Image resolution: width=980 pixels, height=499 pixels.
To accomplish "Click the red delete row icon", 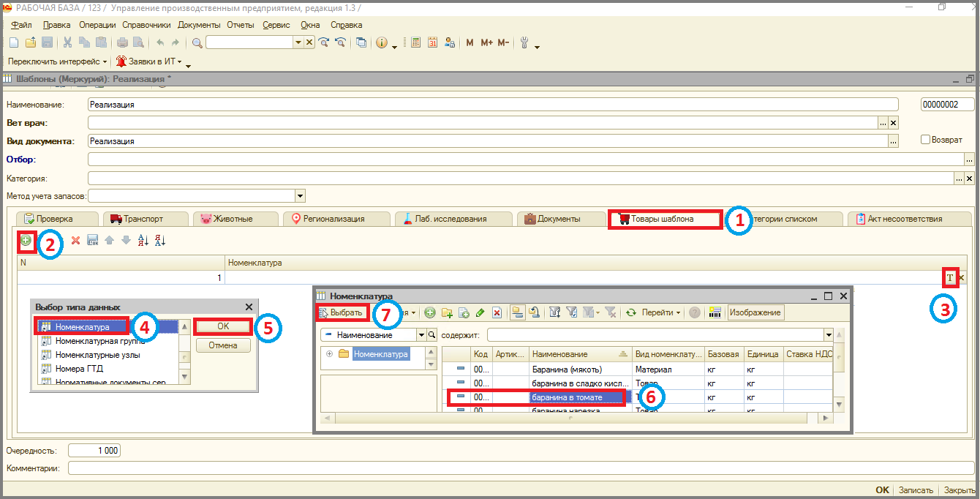I will tap(75, 240).
